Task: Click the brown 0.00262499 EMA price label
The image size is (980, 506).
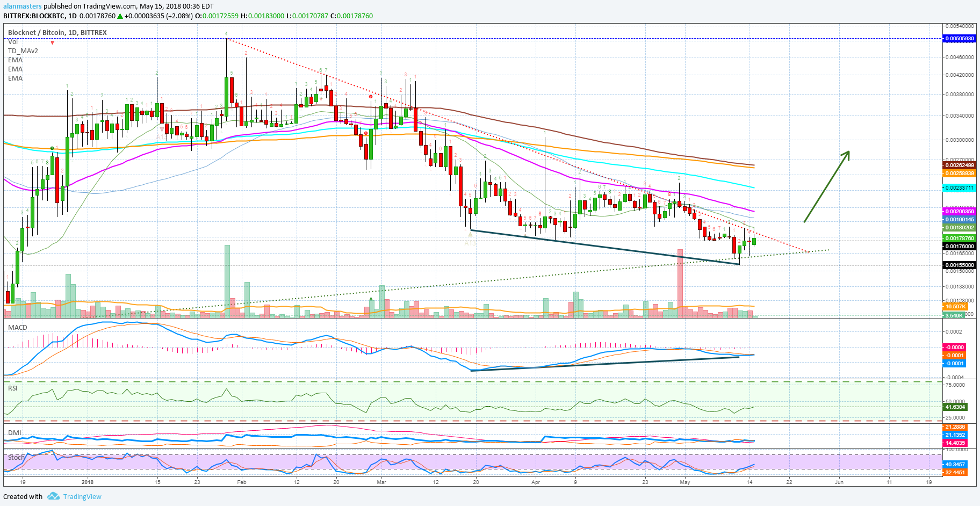Action: pos(960,165)
